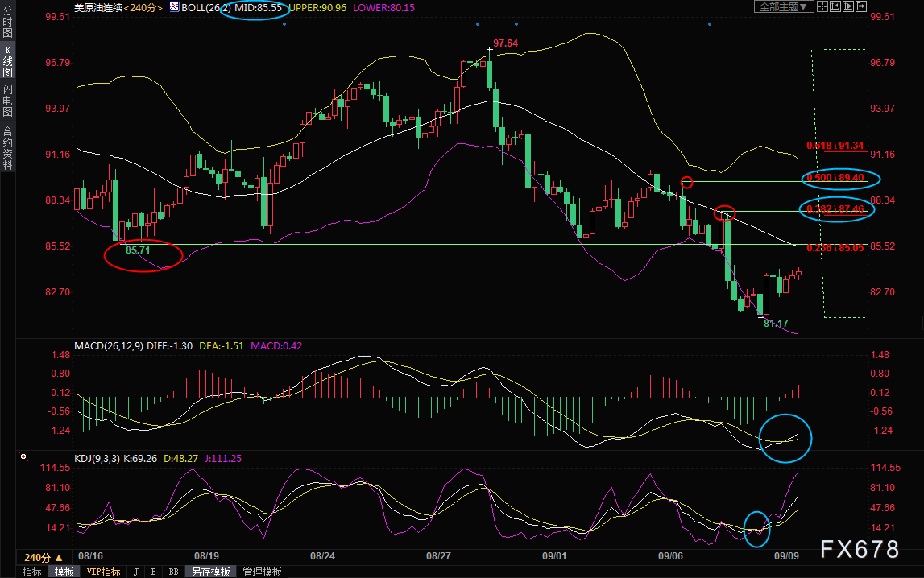
Task: Click the crosshair cursor icon at top right
Action: 822,6
